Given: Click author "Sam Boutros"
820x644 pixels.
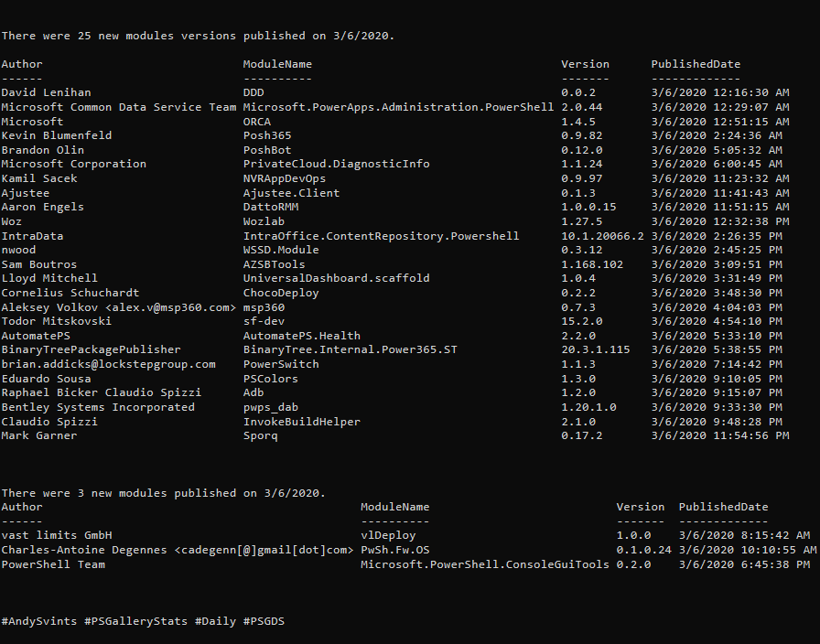Looking at the screenshot, I should pyautogui.click(x=39, y=264).
